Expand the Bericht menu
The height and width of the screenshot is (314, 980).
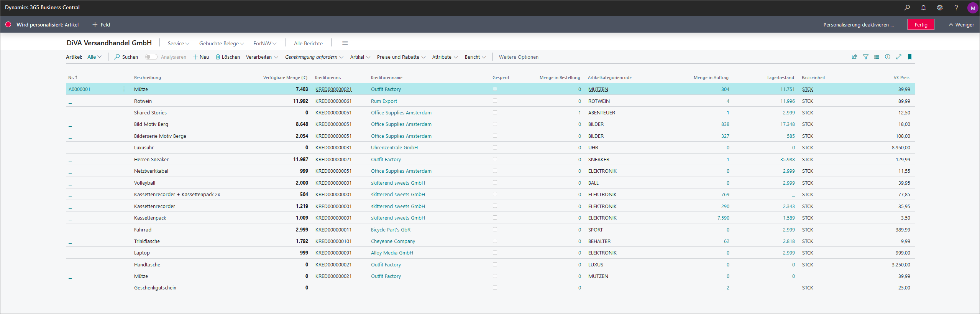point(475,57)
